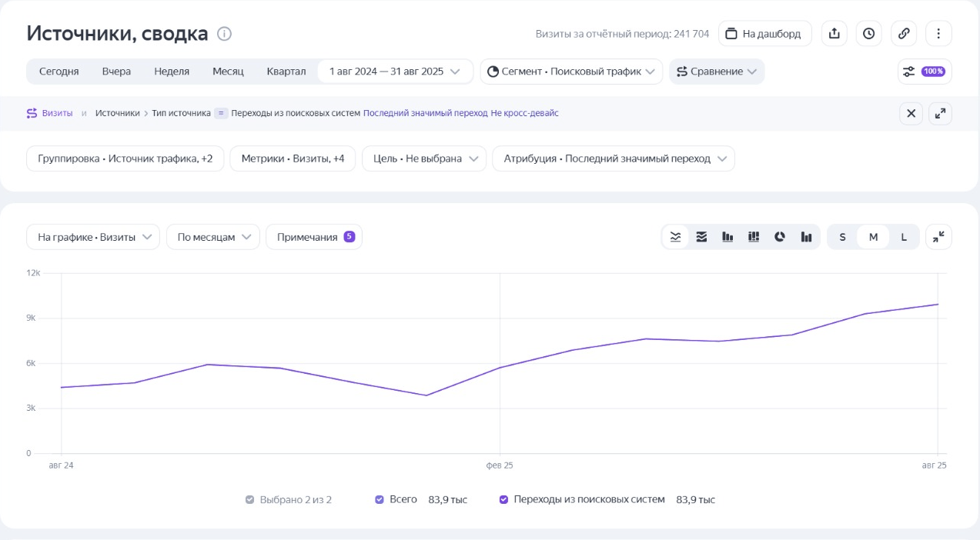The image size is (980, 540).
Task: Open the three-dot more options menu
Action: (938, 34)
